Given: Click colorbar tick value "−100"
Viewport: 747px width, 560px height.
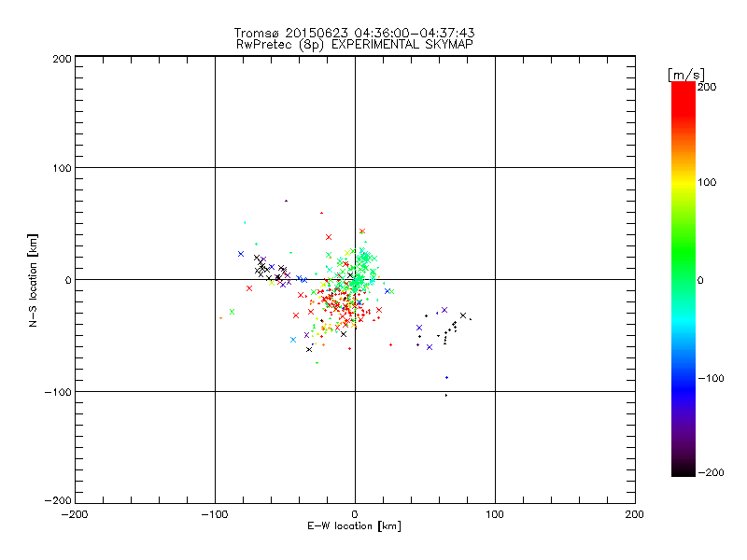Looking at the screenshot, I should tap(712, 379).
